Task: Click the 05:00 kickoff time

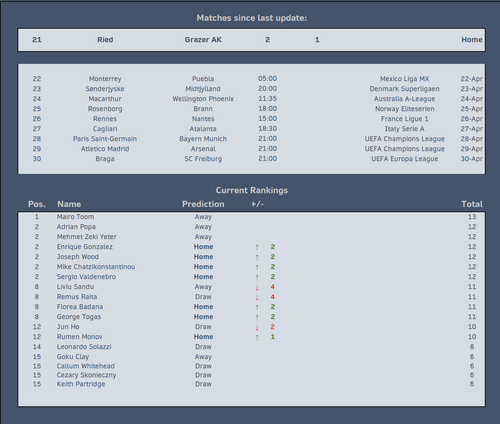Action: [x=267, y=79]
